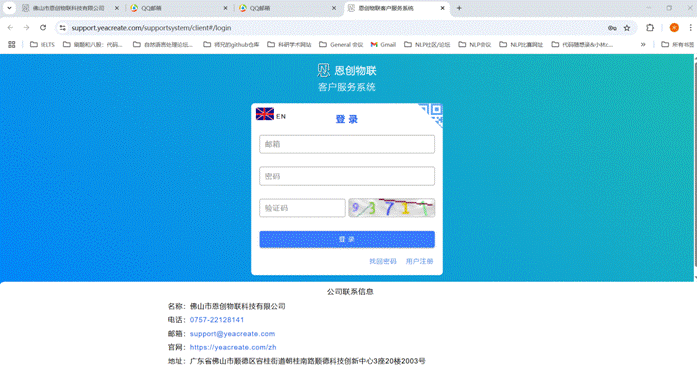Bookmark this page with the star icon
Screen dimensions: 697x373
click(627, 28)
